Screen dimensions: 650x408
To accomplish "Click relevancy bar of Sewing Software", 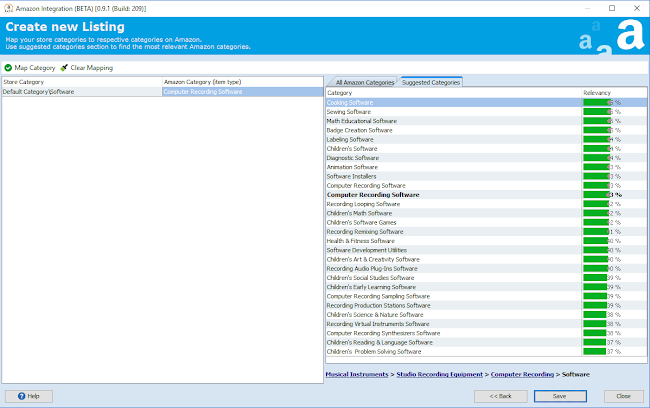I will (597, 112).
